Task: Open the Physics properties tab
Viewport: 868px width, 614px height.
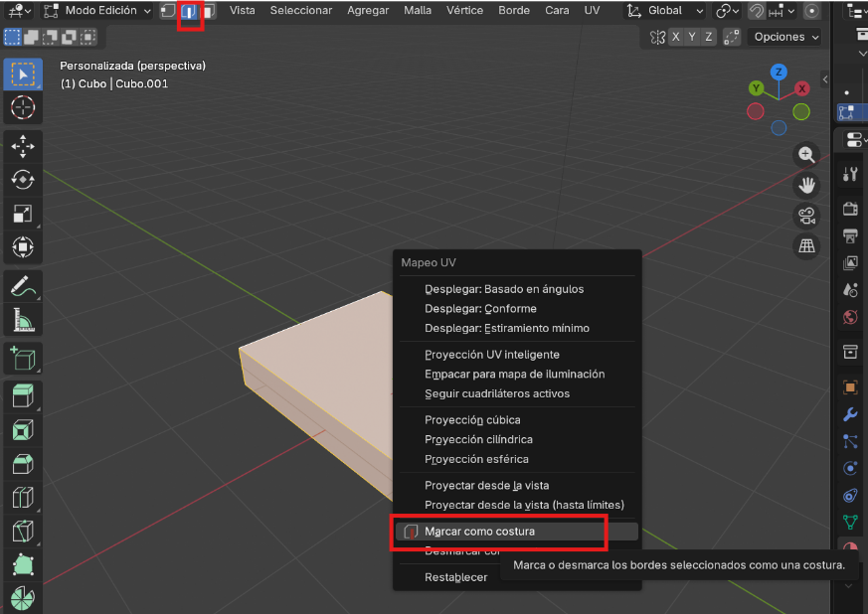Action: tap(850, 468)
